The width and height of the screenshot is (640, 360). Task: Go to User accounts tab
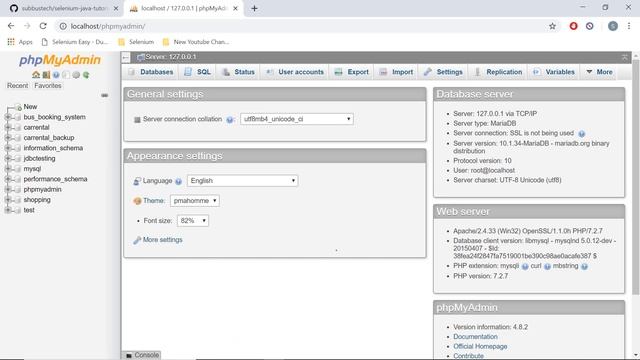(295, 72)
